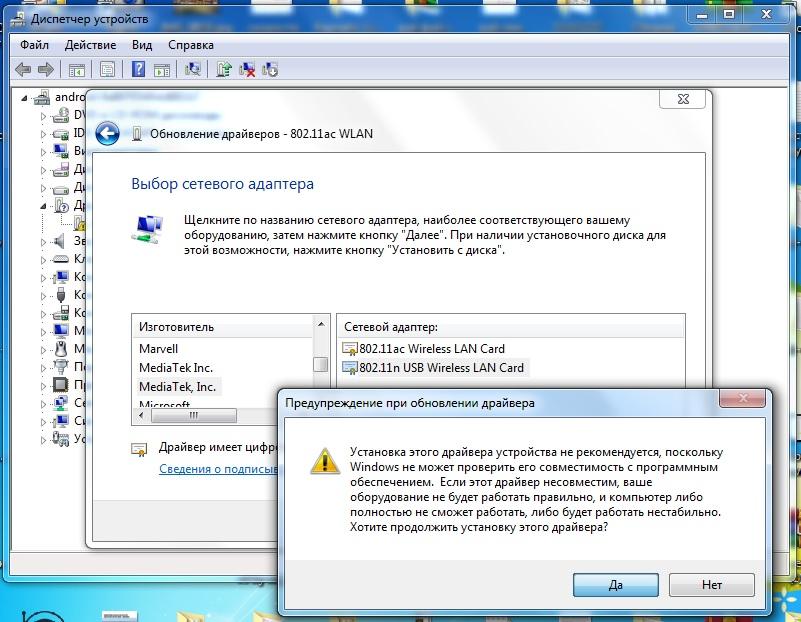Screen dimensions: 801x622
Task: Select the ports connector icon in tree
Action: [x=61, y=367]
